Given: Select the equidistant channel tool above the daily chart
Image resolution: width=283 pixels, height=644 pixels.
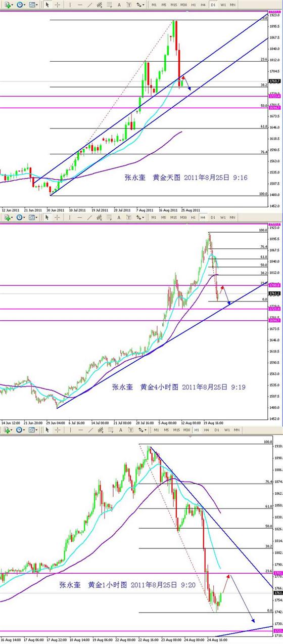Looking at the screenshot, I should [100, 5].
